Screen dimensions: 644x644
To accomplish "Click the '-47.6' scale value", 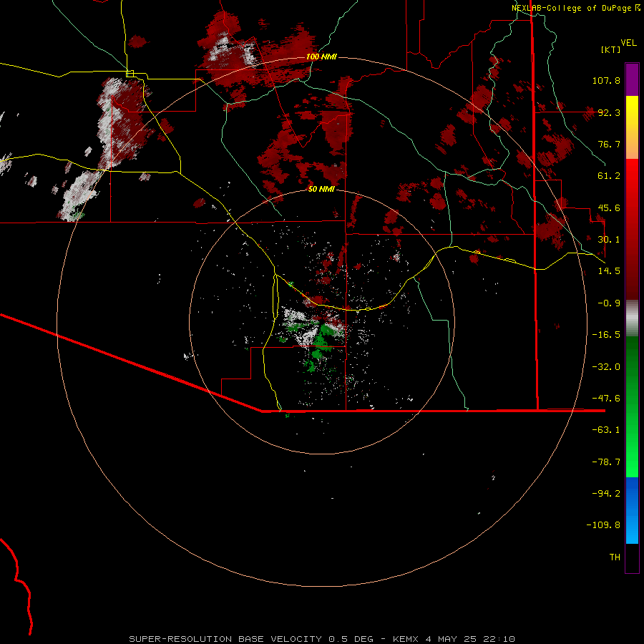I will [x=606, y=399].
